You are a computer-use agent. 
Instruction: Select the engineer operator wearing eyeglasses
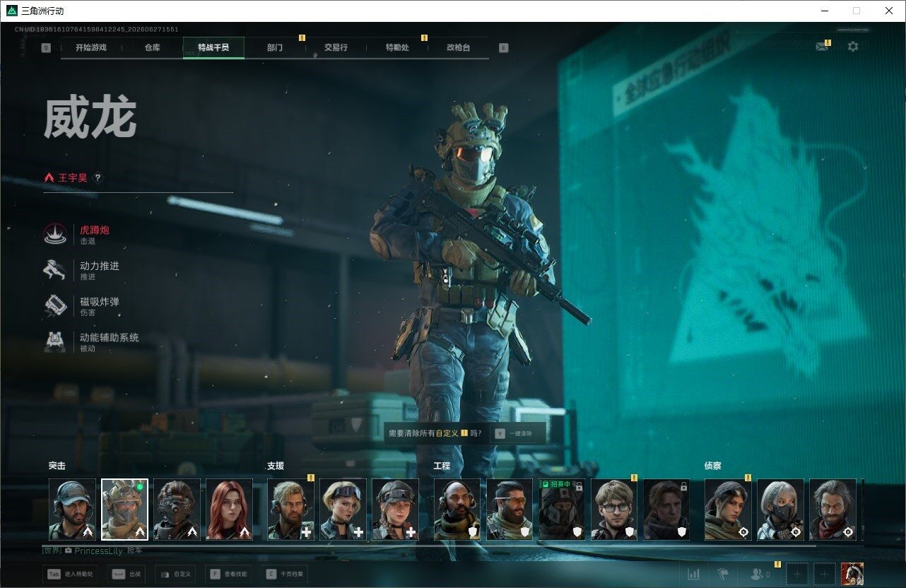tap(613, 510)
